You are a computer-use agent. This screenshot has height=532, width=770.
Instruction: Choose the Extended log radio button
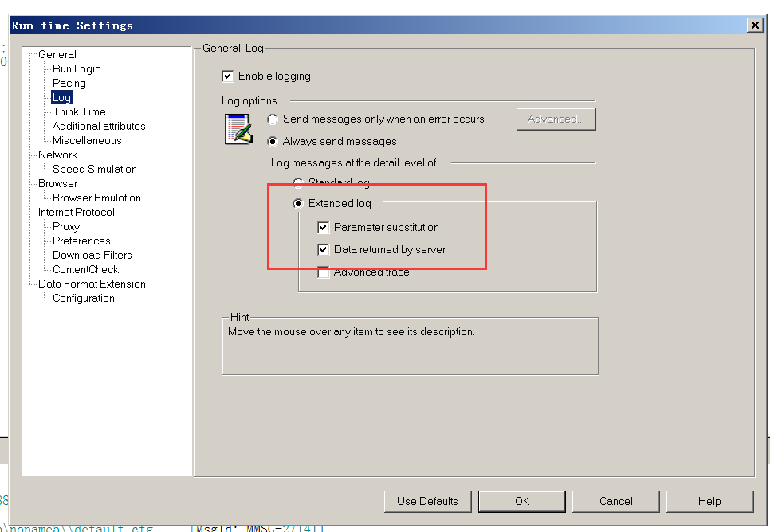298,204
